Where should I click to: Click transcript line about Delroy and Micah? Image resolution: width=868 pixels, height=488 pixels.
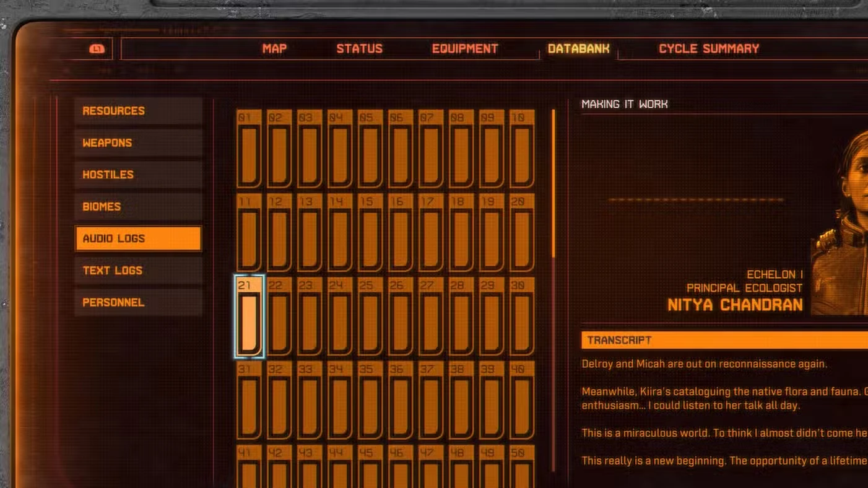pyautogui.click(x=705, y=364)
